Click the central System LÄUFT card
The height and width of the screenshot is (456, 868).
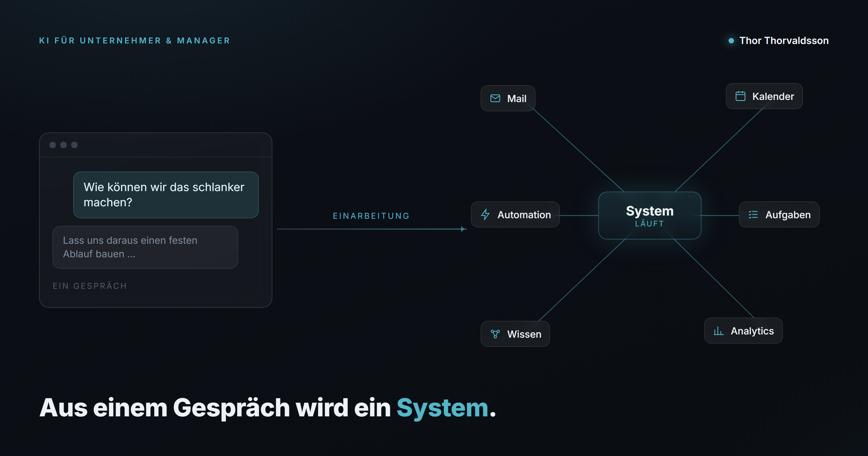(650, 216)
